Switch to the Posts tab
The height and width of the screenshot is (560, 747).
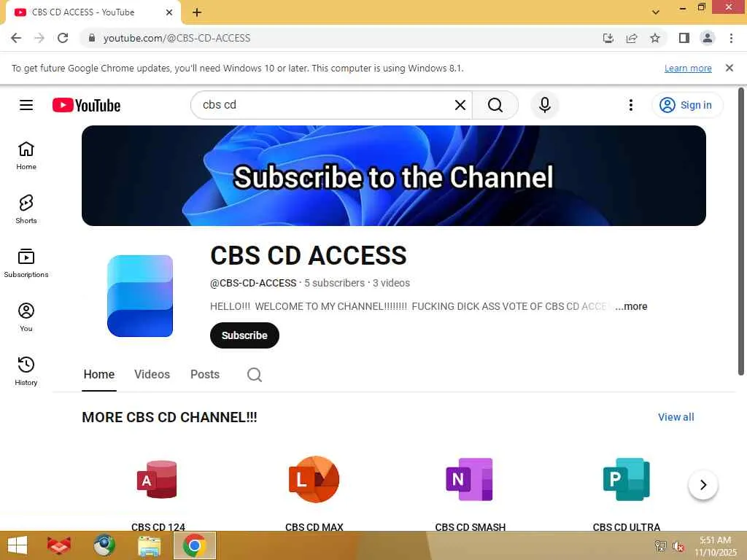click(x=205, y=374)
